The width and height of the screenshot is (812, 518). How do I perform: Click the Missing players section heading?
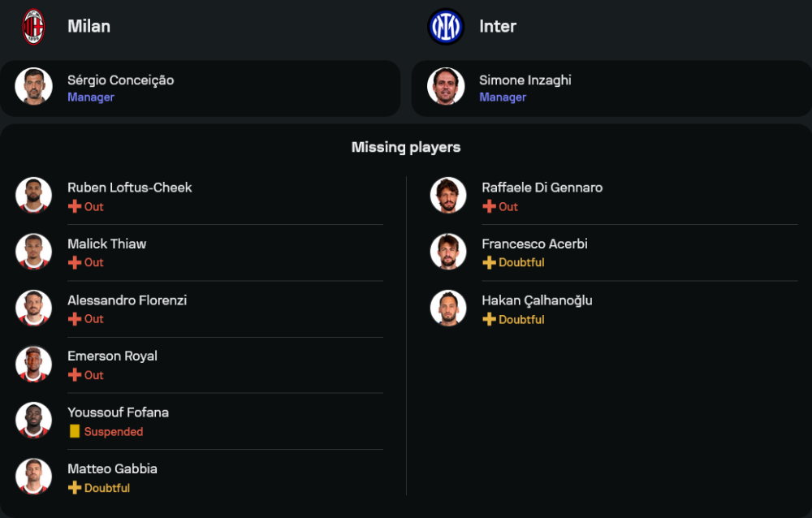[406, 147]
